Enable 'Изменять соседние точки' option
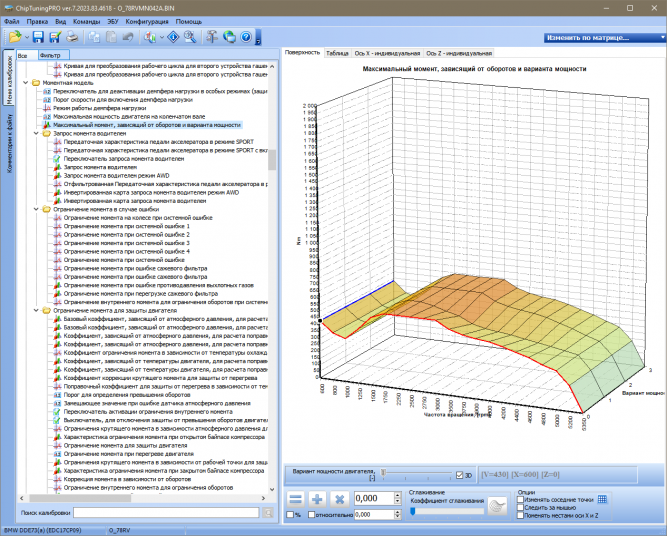The image size is (667, 536). click(x=520, y=499)
